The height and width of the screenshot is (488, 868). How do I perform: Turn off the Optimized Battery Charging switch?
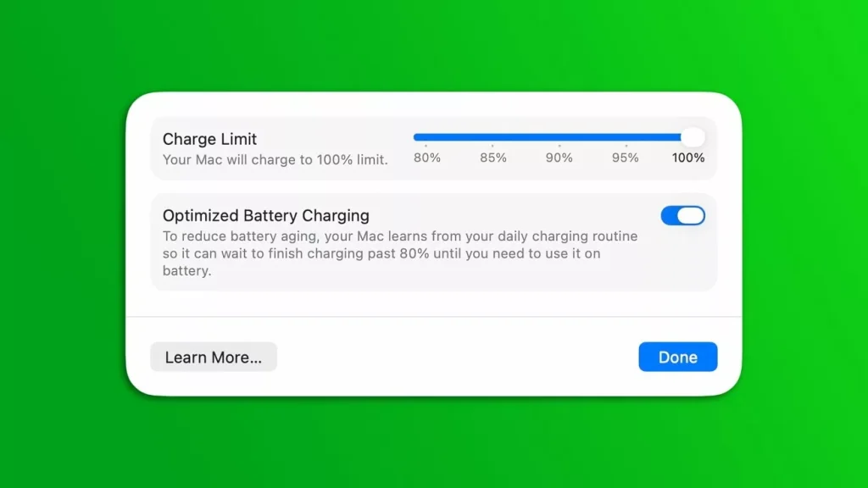(x=682, y=216)
